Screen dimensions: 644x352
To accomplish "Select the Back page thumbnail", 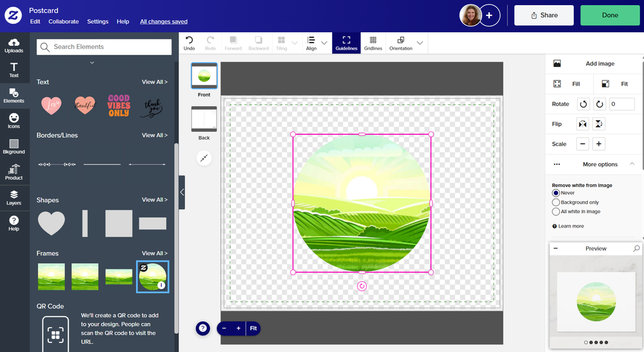I will (204, 122).
